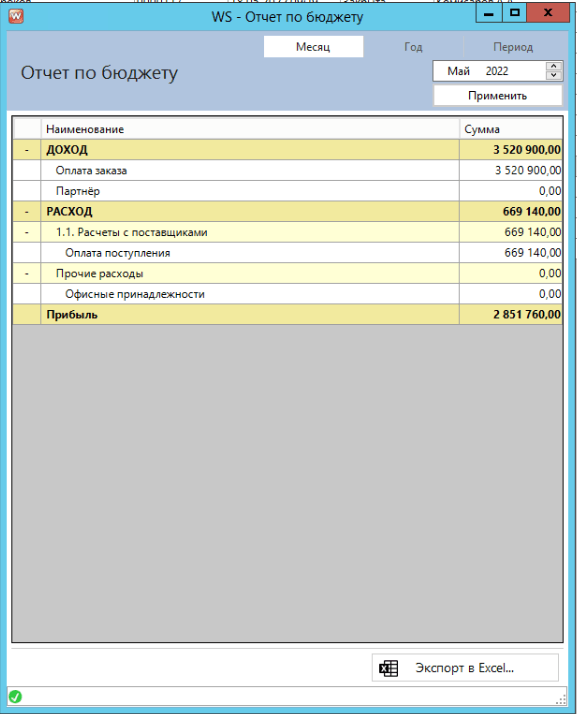577x714 pixels.
Task: Collapse the РАСХОД group row
Action: [x=27, y=212]
